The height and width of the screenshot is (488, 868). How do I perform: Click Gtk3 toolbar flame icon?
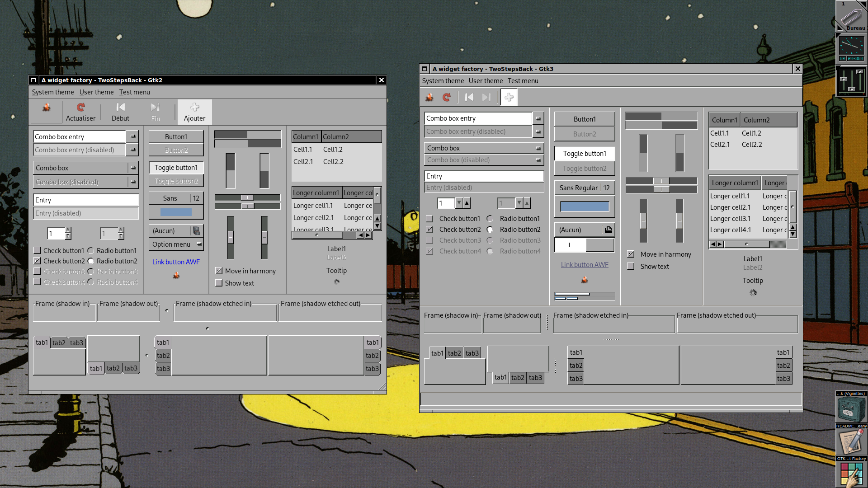(429, 97)
